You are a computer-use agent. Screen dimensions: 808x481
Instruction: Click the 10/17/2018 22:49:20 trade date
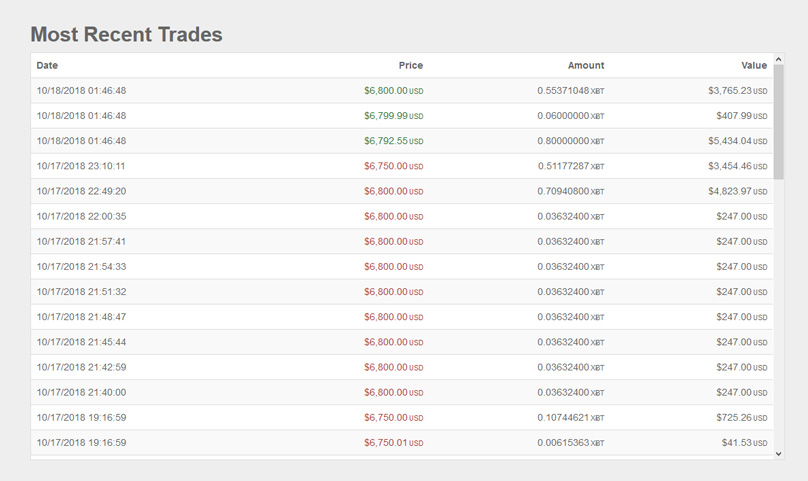(x=81, y=191)
